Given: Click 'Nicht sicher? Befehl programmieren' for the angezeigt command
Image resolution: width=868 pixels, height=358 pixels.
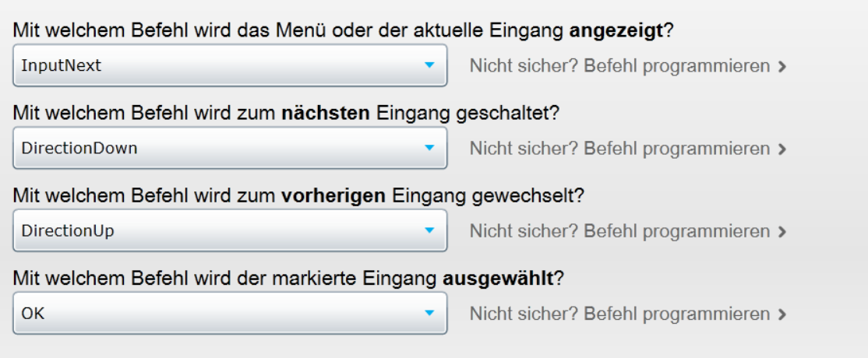Looking at the screenshot, I should 619,66.
